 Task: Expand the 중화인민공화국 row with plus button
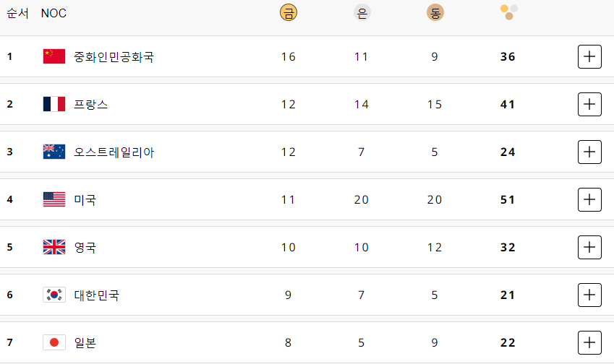pyautogui.click(x=589, y=56)
